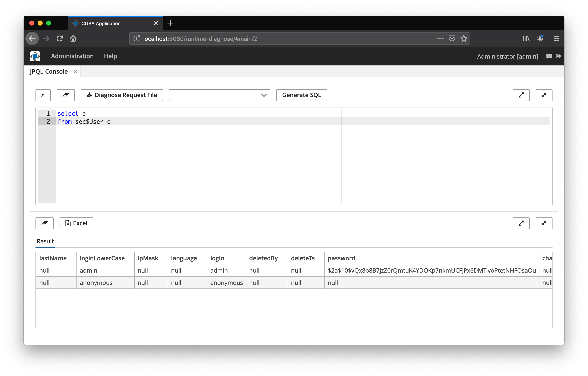Screen dimensions: 588x376
Task: Click the Pocket save icon
Action: [x=452, y=39]
